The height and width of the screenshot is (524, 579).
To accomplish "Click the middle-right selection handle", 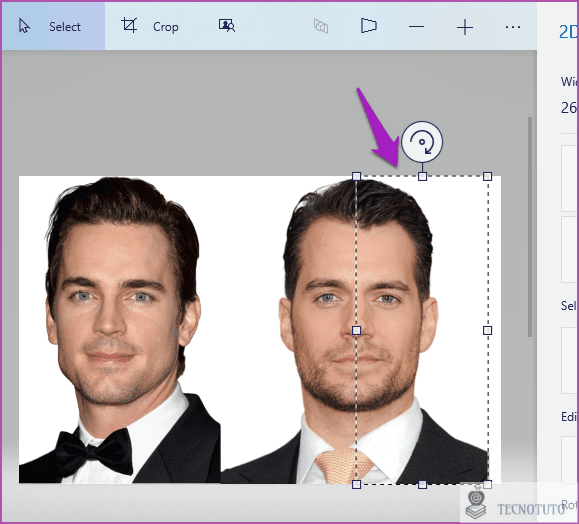I will tap(487, 330).
